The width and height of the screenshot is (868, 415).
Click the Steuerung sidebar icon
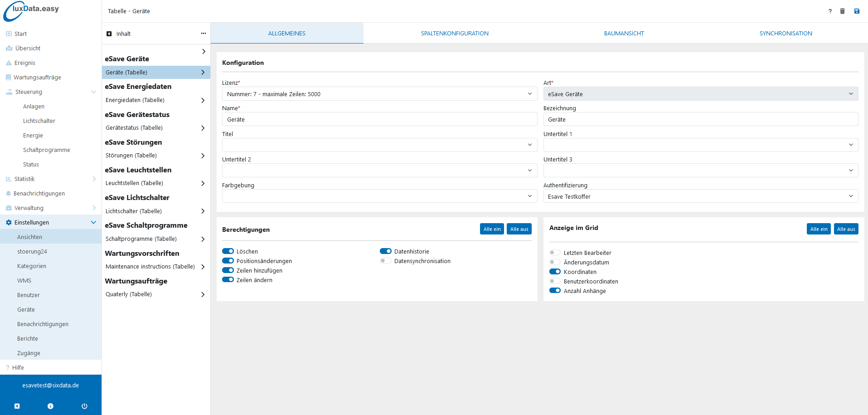click(9, 92)
